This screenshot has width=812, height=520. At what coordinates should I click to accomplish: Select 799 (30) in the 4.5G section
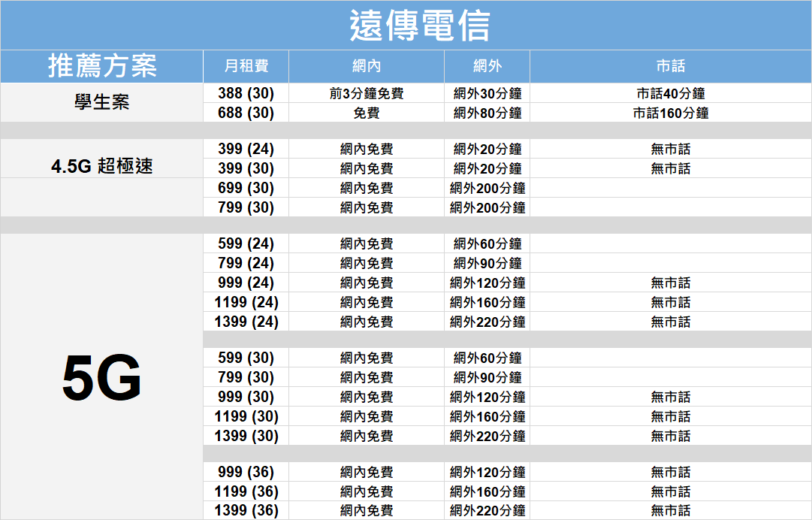click(246, 207)
